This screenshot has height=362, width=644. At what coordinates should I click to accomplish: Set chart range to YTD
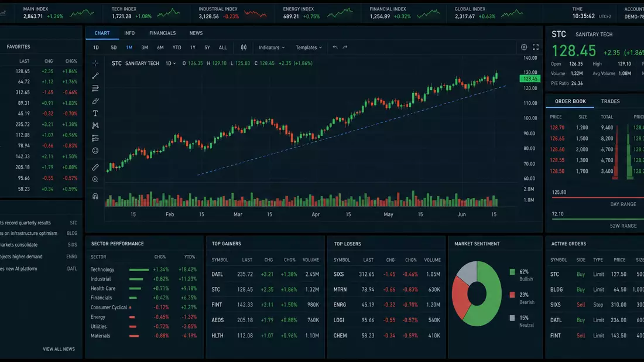[x=177, y=47]
